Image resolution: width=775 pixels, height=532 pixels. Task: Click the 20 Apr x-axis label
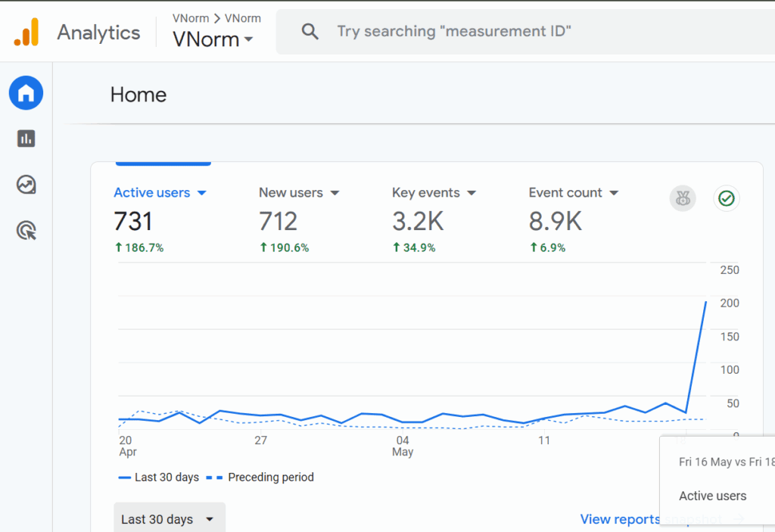click(127, 446)
